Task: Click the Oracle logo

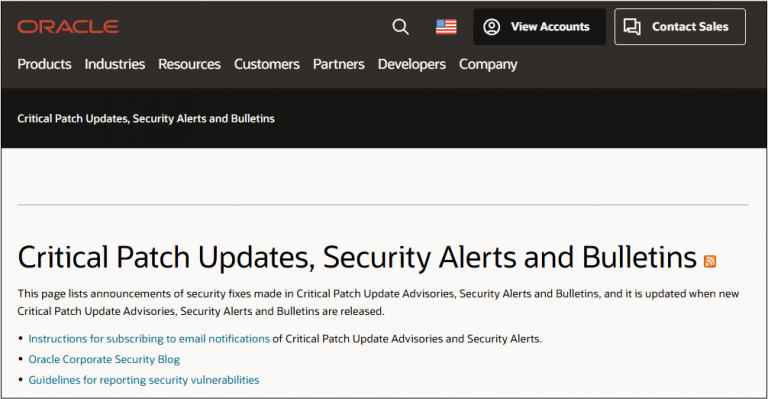Action: coord(68,26)
